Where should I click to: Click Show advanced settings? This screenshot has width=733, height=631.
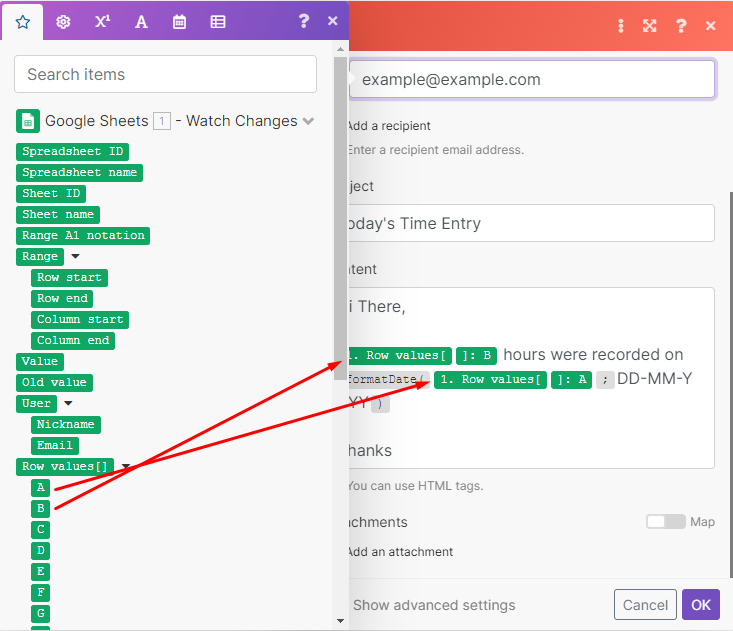434,605
